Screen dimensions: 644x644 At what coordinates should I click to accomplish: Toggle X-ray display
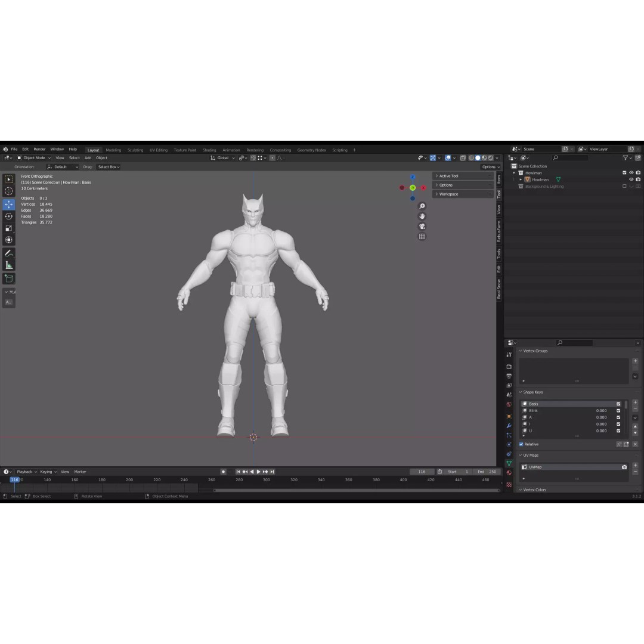click(463, 157)
